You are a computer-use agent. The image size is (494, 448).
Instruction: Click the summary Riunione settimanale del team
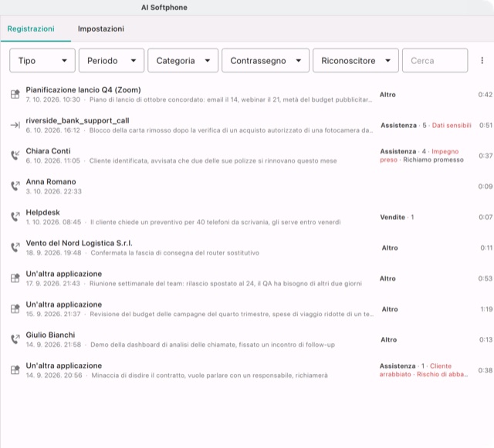225,284
